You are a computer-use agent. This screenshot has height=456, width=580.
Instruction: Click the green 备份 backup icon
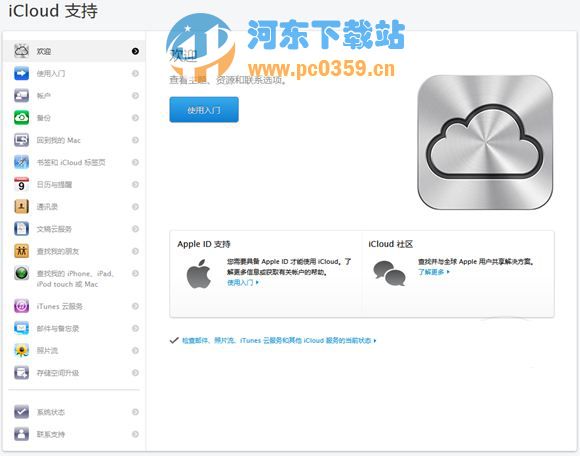21,118
